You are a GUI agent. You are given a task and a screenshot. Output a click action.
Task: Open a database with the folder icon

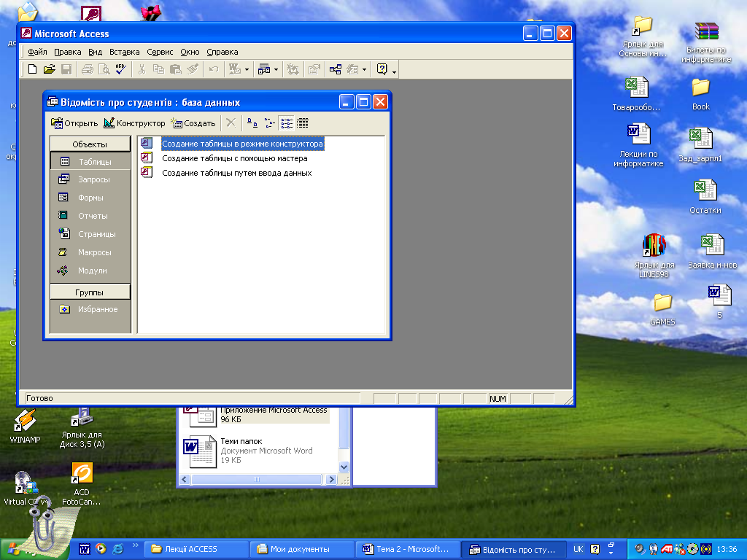point(49,69)
